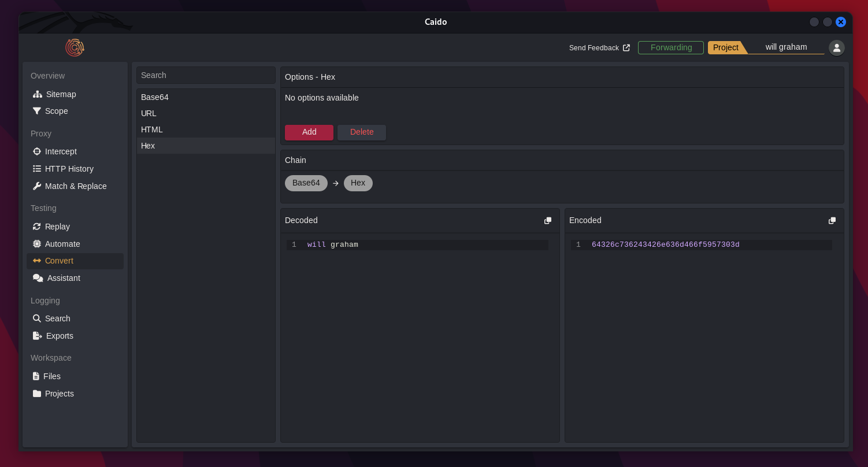Click the Chain panel heading
Screen dimensions: 868x467
click(x=295, y=160)
